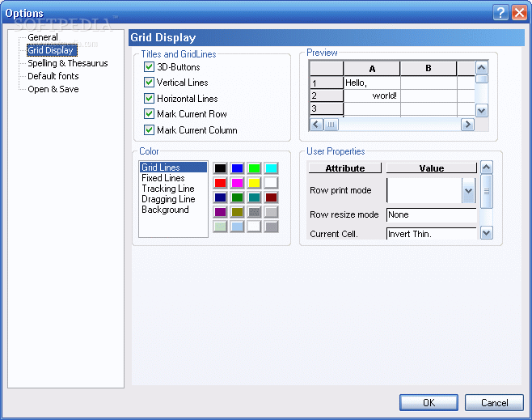Select Grid Display in the options tree
The width and height of the screenshot is (532, 420).
point(52,50)
